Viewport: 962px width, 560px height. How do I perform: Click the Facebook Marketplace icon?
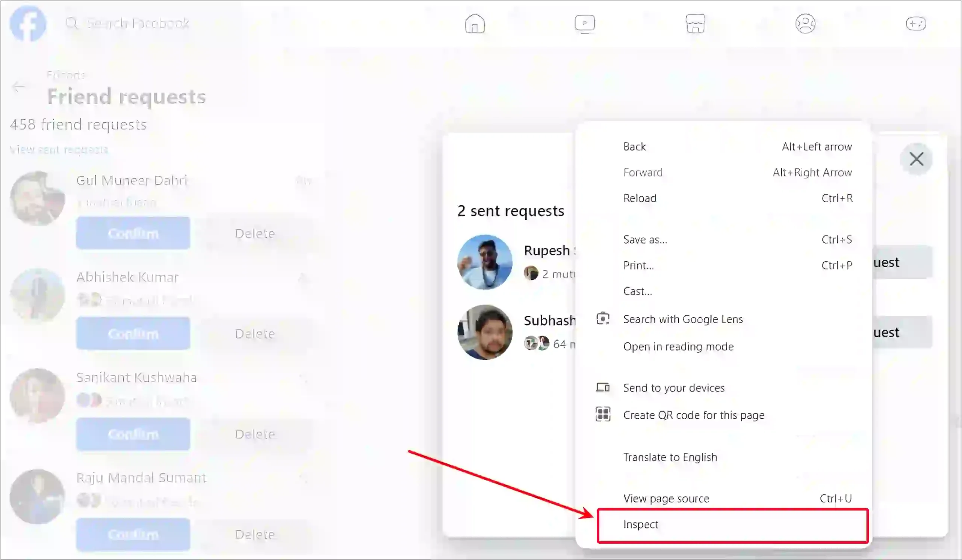tap(696, 23)
